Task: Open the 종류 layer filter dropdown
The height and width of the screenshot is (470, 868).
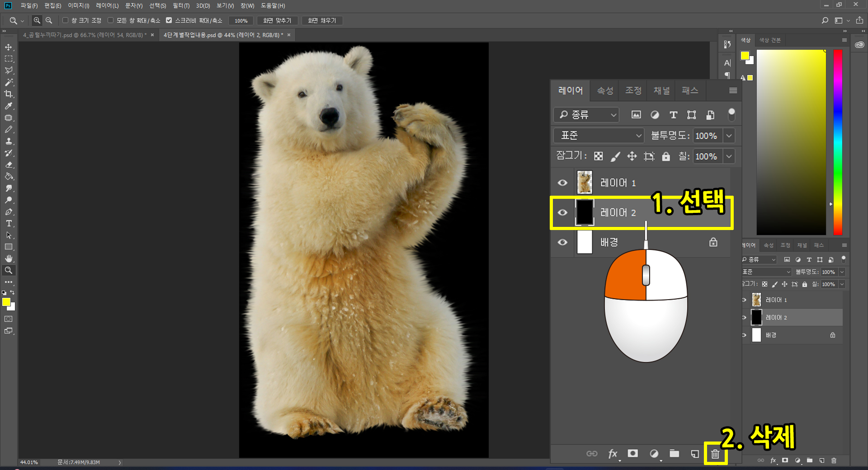Action: tap(586, 115)
